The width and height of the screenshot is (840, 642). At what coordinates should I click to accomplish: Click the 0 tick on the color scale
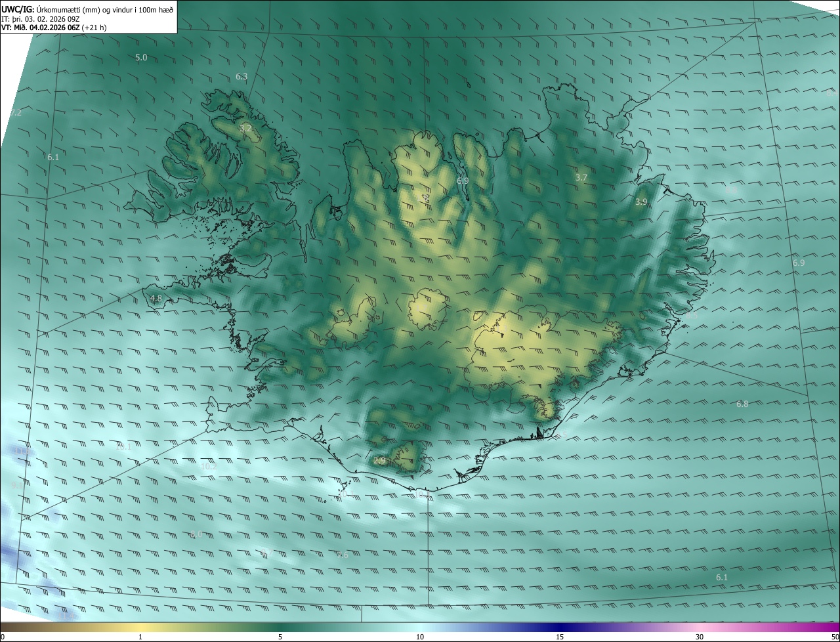click(x=3, y=637)
